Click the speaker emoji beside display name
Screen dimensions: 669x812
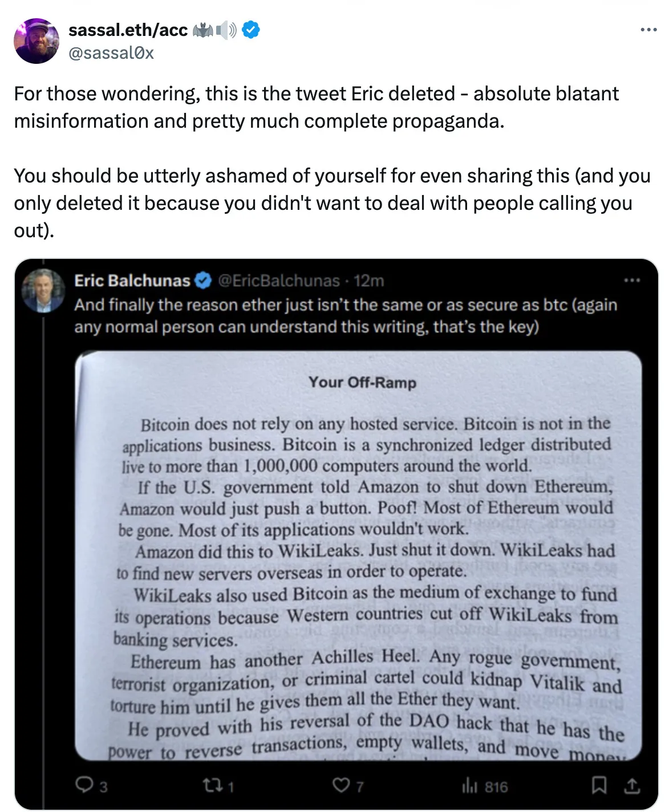pyautogui.click(x=226, y=30)
